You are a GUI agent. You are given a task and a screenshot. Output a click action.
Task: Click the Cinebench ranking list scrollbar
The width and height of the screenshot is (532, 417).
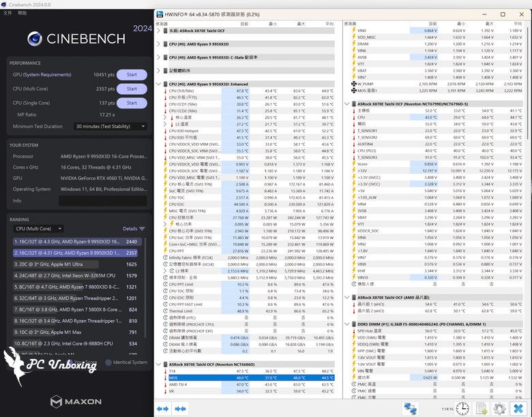coord(145,288)
